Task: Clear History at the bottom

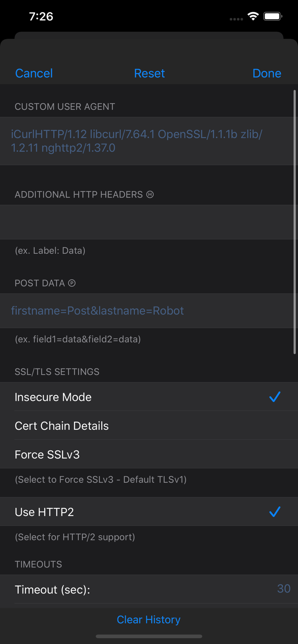Action: pyautogui.click(x=149, y=619)
